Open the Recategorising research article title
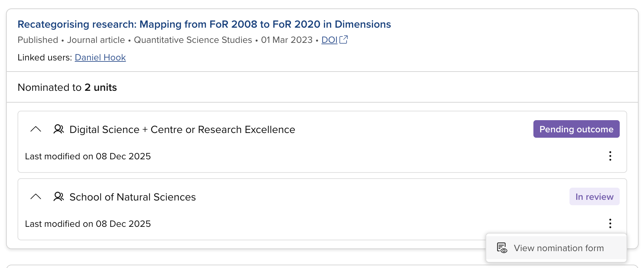This screenshot has width=644, height=268. [204, 24]
